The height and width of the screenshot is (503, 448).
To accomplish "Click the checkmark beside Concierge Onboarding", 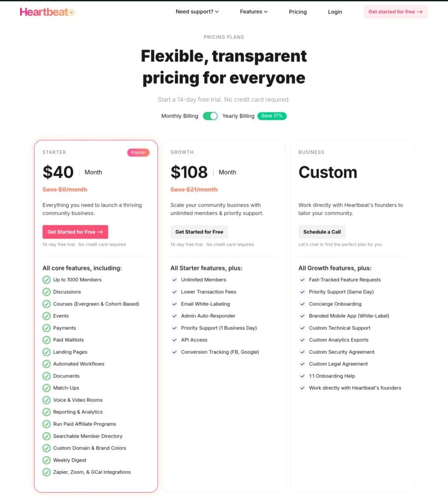I will 302,304.
